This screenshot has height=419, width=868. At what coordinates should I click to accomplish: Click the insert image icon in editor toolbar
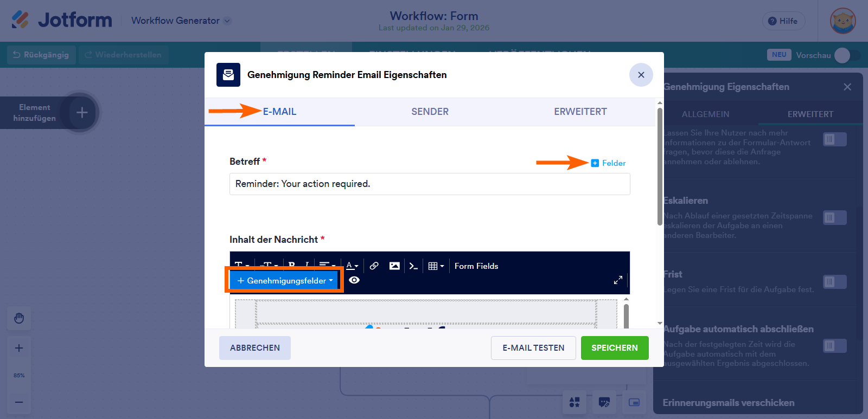tap(394, 266)
